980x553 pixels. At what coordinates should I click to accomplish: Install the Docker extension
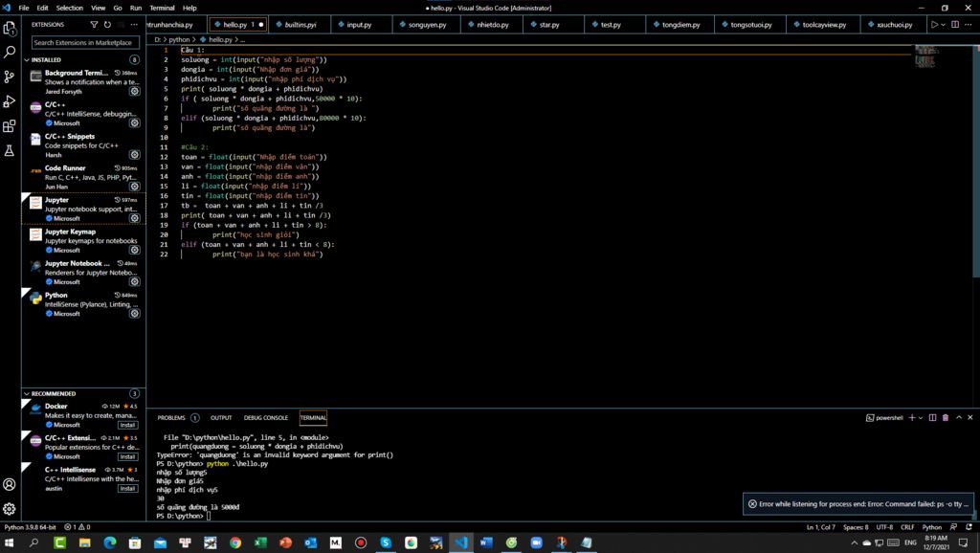(x=127, y=425)
